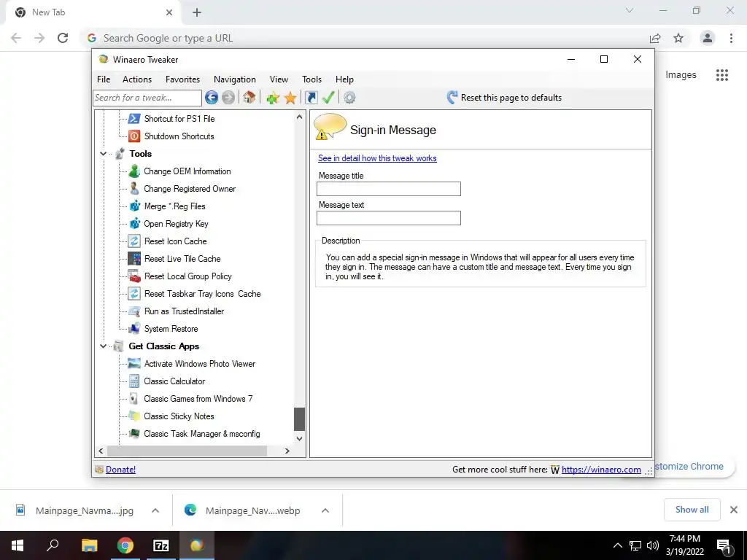Collapse the Tools tree group
This screenshot has width=747, height=560.
click(103, 154)
